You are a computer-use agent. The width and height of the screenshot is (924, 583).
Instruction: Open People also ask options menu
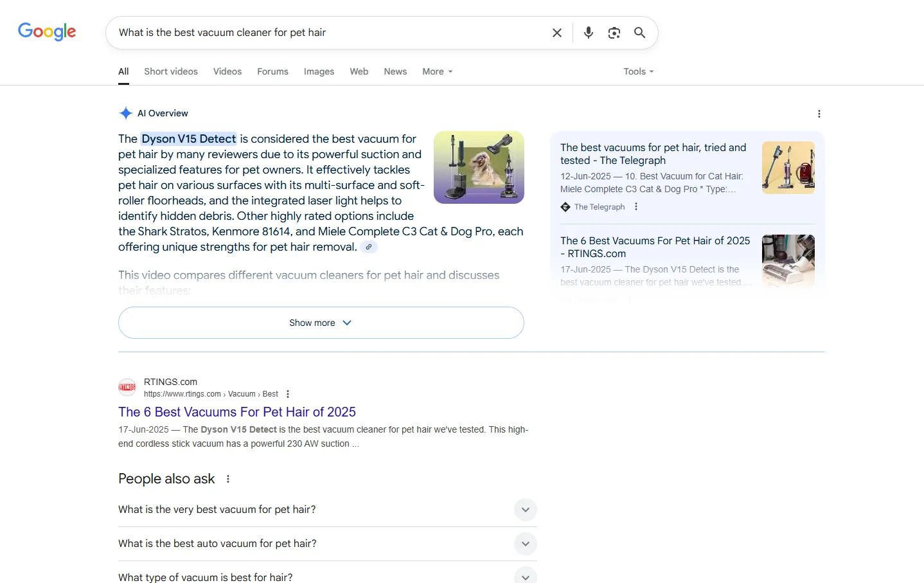tap(228, 479)
